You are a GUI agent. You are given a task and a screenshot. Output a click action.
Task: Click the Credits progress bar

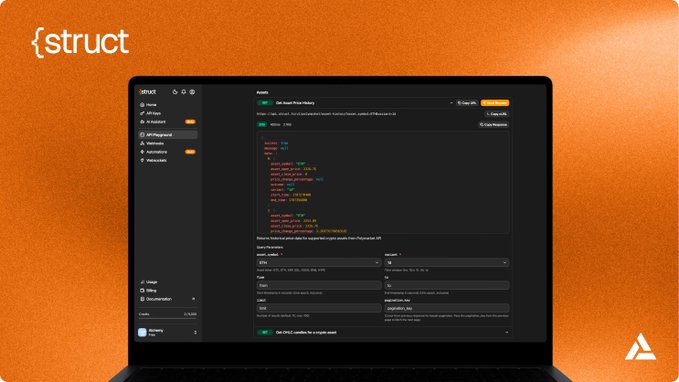(168, 319)
